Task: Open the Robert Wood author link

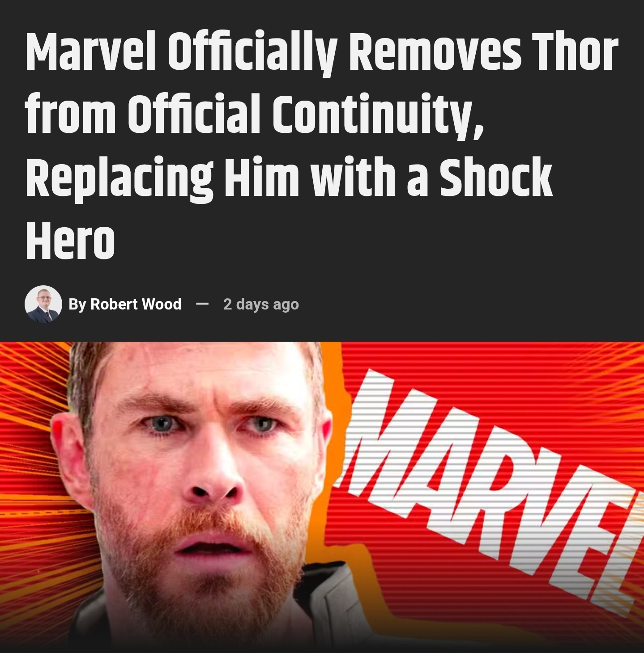Action: (x=136, y=304)
